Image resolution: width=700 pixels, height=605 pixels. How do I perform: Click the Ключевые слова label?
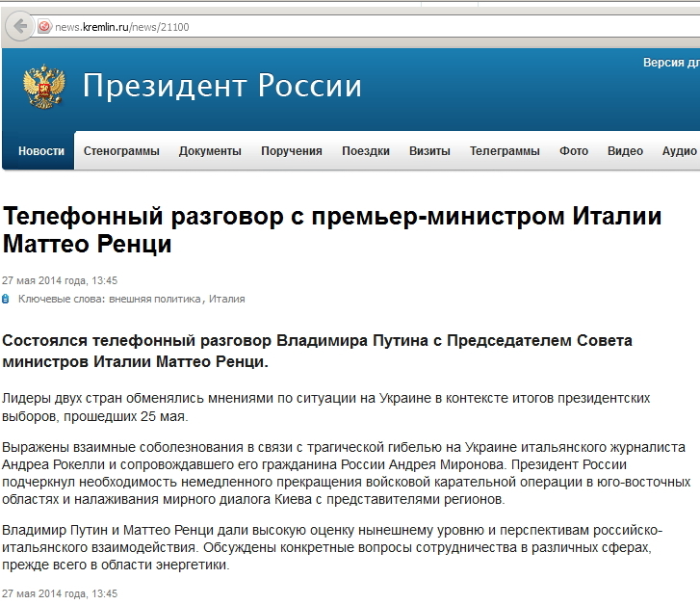tap(62, 299)
